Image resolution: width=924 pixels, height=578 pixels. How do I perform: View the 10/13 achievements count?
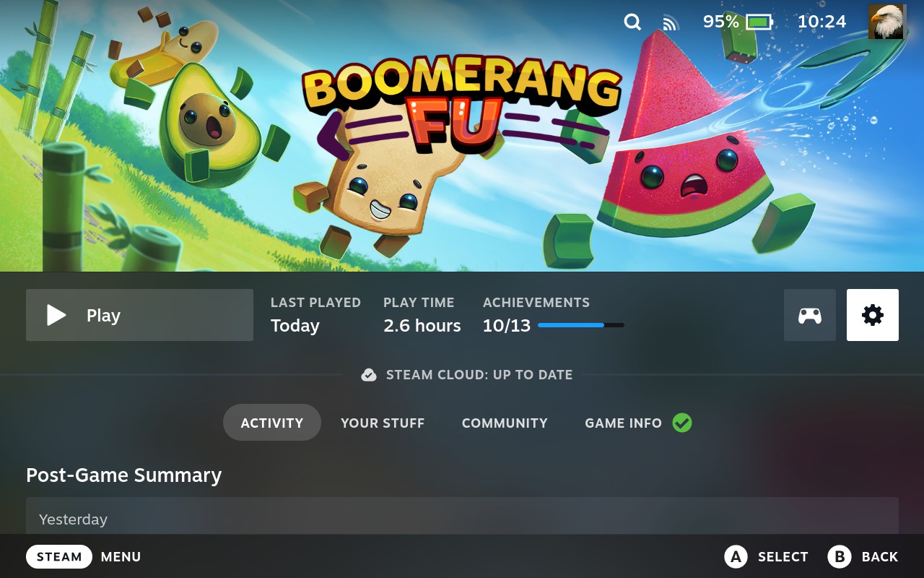pyautogui.click(x=507, y=326)
